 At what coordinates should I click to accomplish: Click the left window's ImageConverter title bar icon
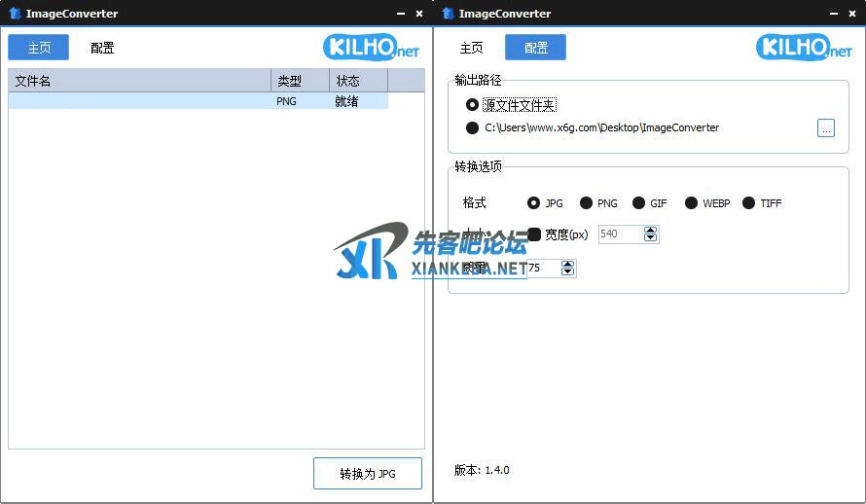pyautogui.click(x=14, y=14)
